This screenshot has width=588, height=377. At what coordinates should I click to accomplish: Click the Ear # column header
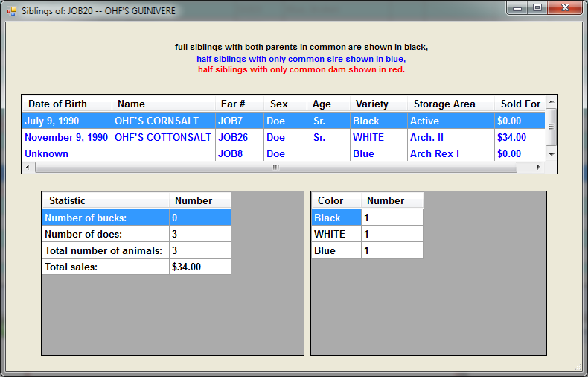240,104
